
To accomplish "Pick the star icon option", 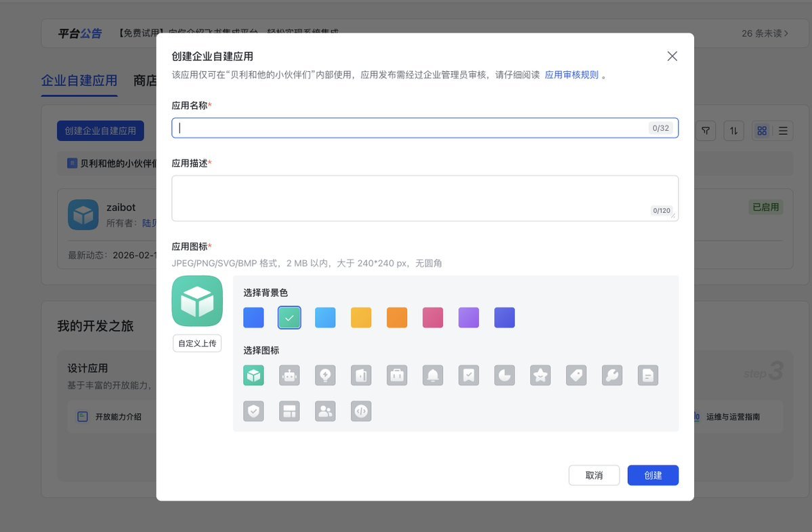I will coord(540,375).
